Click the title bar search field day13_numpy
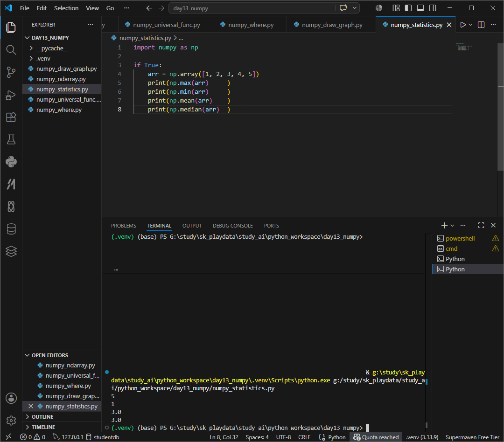 (x=252, y=8)
